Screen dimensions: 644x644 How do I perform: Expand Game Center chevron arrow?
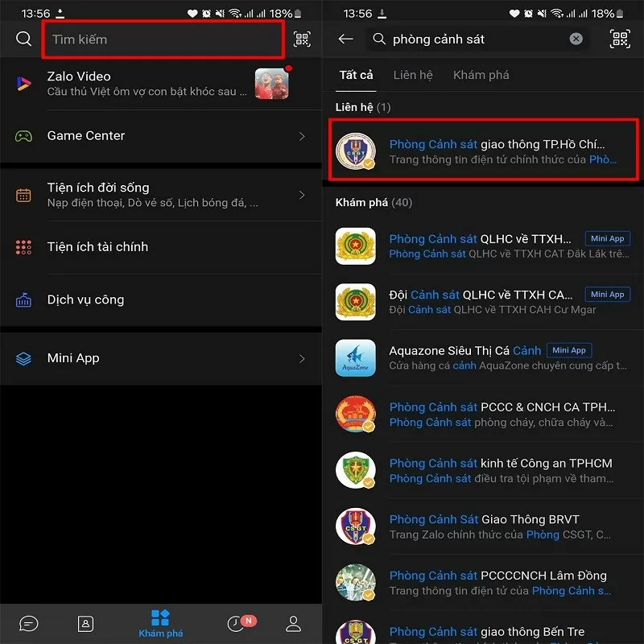click(302, 136)
